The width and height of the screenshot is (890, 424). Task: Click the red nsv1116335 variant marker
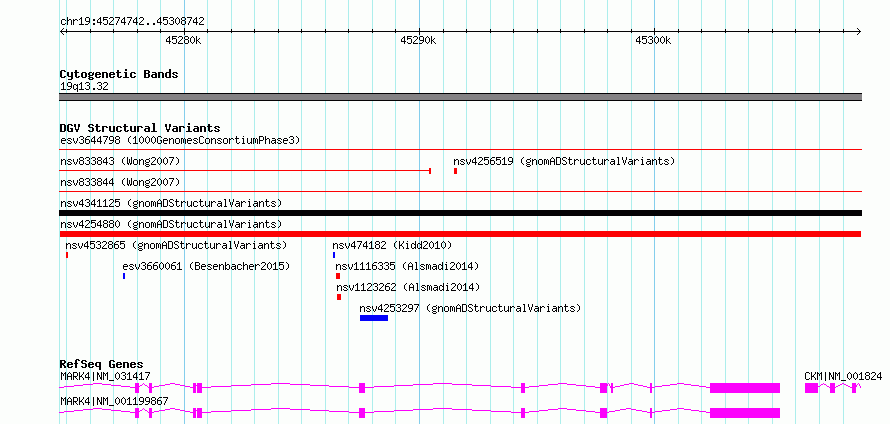coord(338,276)
